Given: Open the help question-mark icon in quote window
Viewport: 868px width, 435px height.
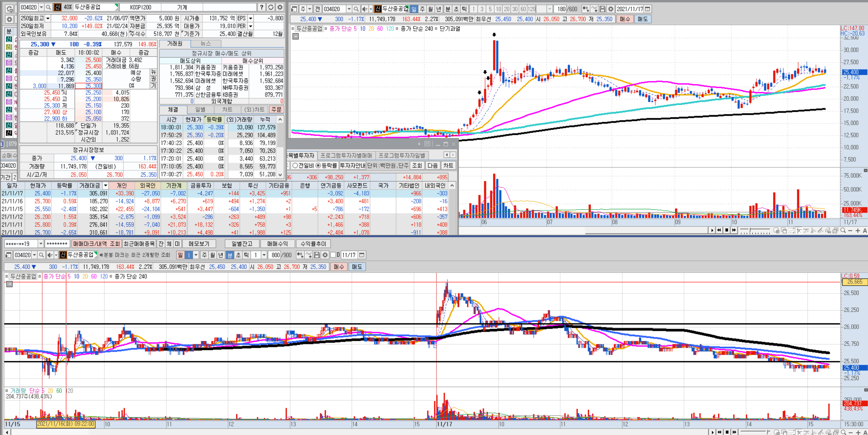Looking at the screenshot, I should pyautogui.click(x=262, y=7).
